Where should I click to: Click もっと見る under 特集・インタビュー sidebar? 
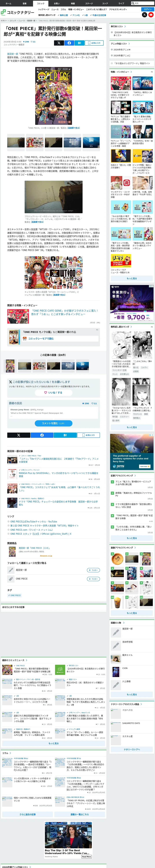[x=132, y=279]
